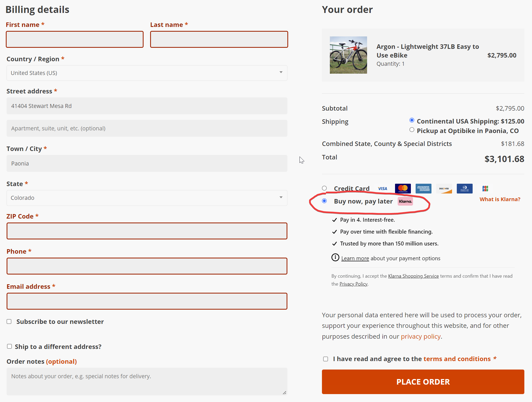Screen dimensions: 532x402
Task: Click the JCB card icon
Action: (x=485, y=188)
